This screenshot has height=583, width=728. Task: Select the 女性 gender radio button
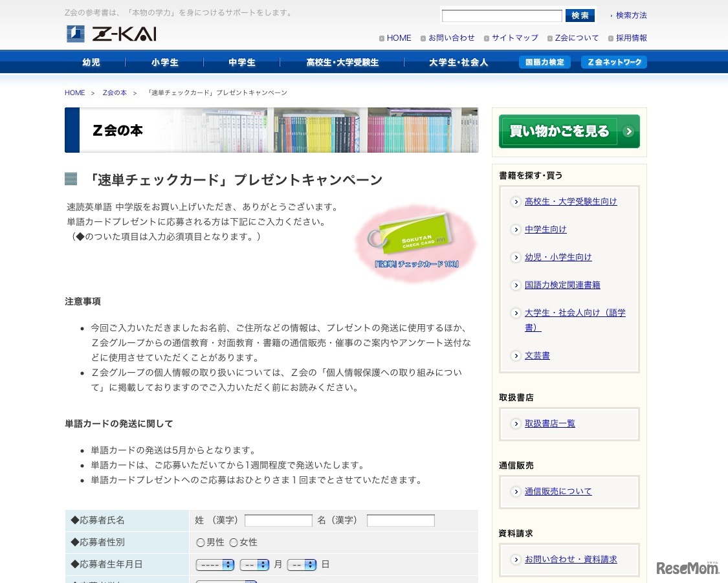click(x=234, y=542)
